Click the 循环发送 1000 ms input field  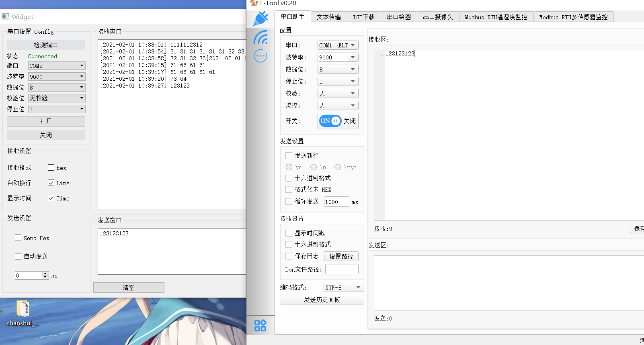336,202
